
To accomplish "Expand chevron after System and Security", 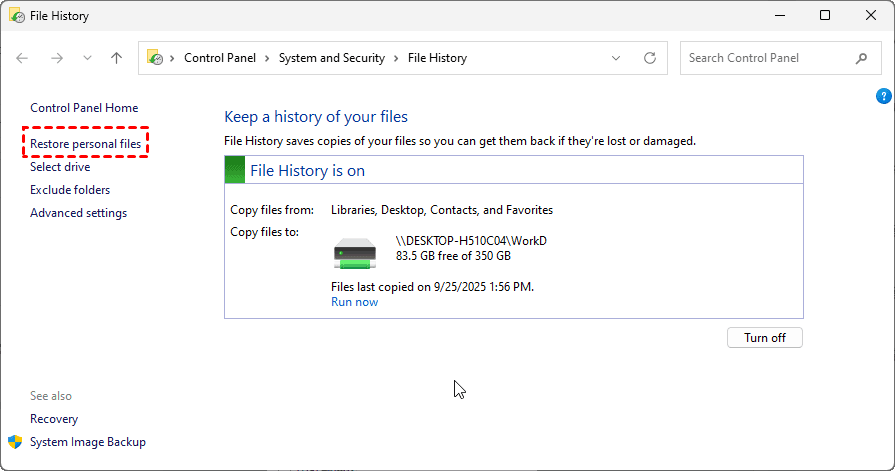I will tap(396, 58).
